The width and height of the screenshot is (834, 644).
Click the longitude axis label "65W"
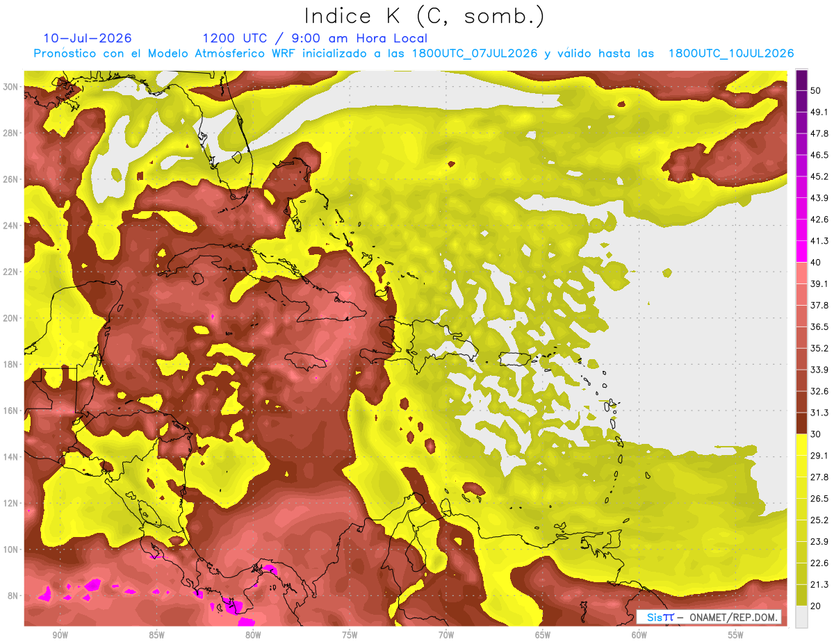coord(543,635)
